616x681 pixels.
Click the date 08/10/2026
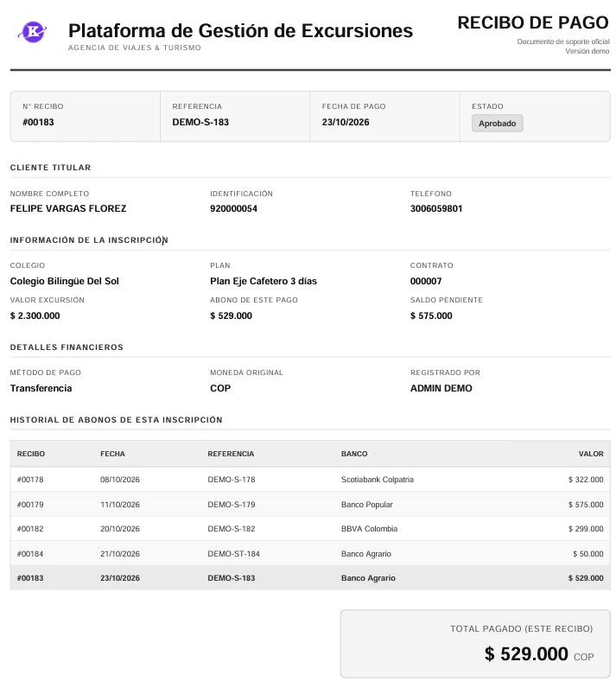click(x=120, y=480)
